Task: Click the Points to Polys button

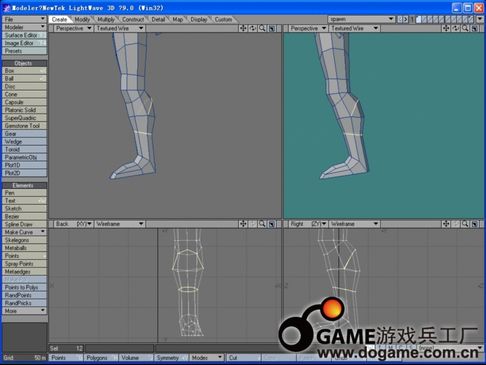Action: pyautogui.click(x=24, y=287)
